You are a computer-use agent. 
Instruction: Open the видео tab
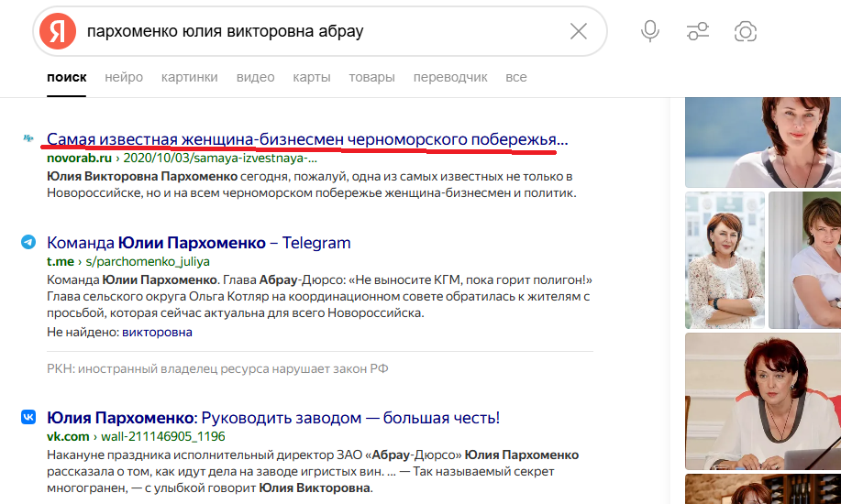tap(255, 77)
